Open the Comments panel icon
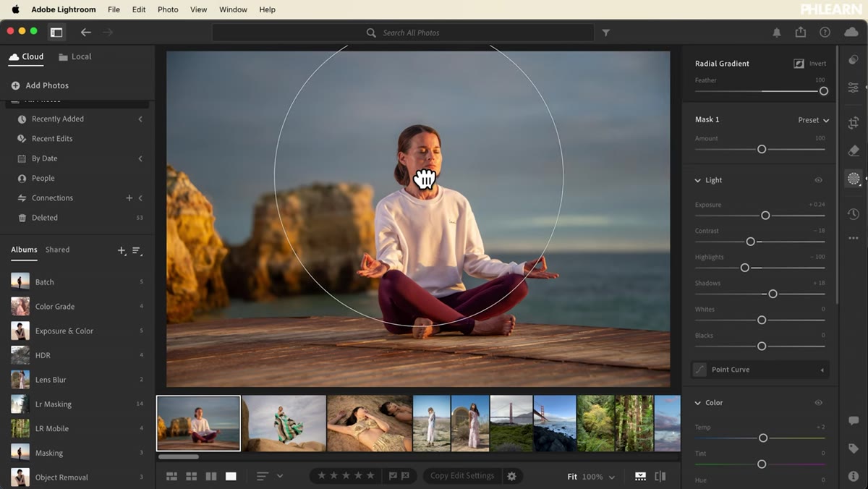The image size is (868, 489). [854, 421]
